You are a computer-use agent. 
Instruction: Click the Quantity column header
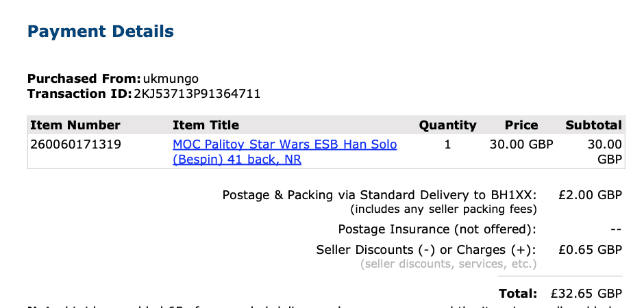tap(447, 125)
